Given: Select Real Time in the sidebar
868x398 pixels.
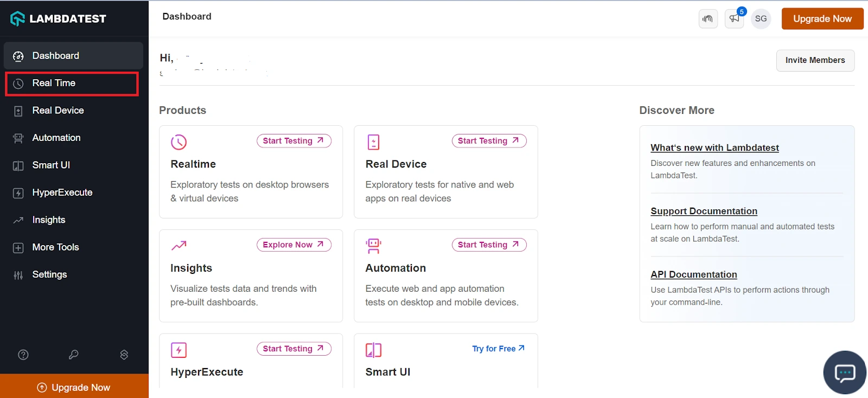Looking at the screenshot, I should pyautogui.click(x=54, y=83).
